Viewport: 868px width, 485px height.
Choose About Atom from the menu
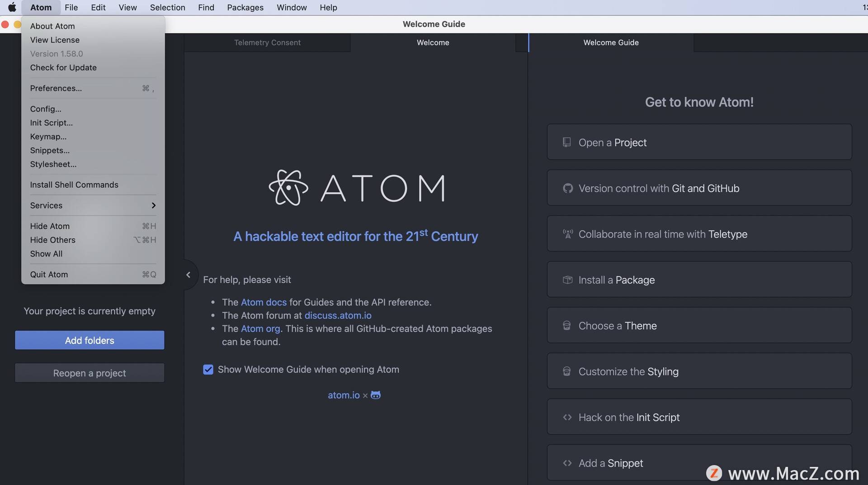[x=93, y=26]
